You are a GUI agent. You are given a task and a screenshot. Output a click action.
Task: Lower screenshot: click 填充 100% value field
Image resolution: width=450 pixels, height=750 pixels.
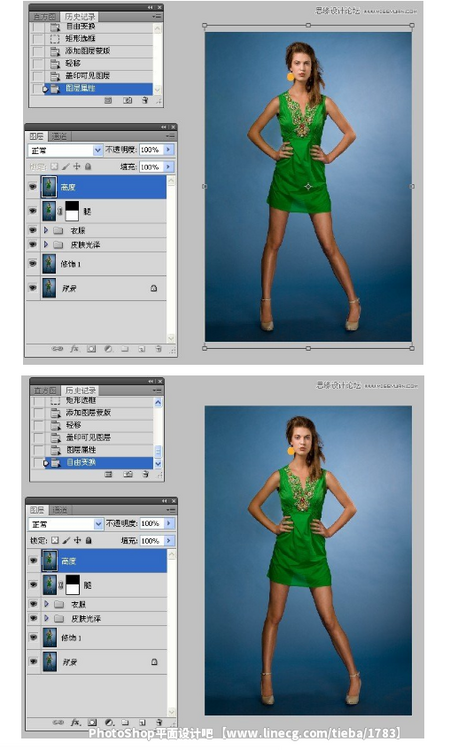click(152, 540)
